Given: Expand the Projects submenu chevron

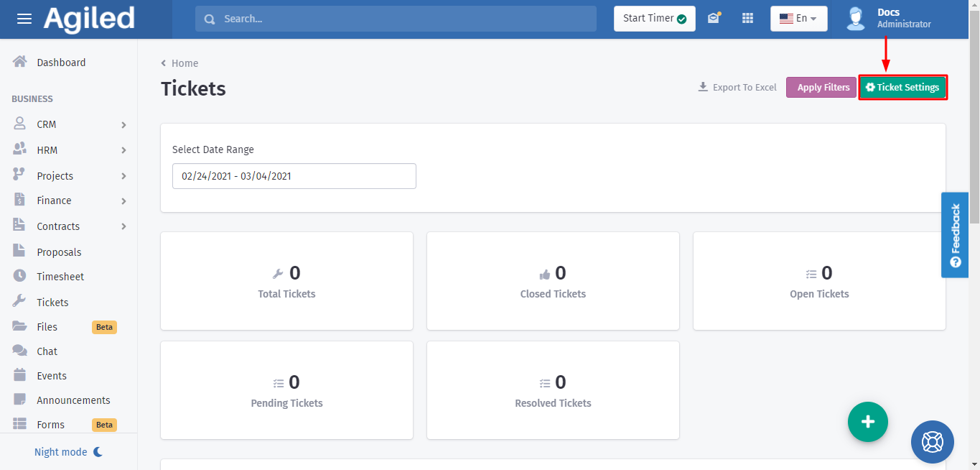Looking at the screenshot, I should pos(123,176).
